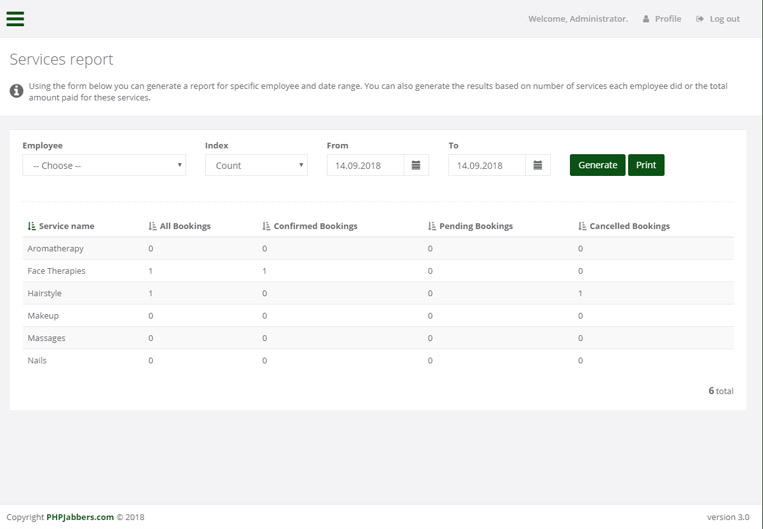This screenshot has width=763, height=529.
Task: Select the Nails service name
Action: (x=37, y=361)
